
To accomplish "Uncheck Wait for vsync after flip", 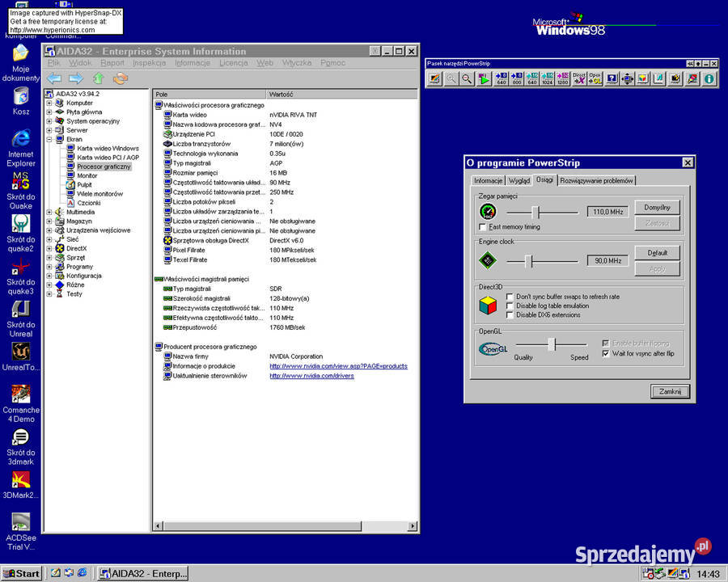I will pos(605,353).
